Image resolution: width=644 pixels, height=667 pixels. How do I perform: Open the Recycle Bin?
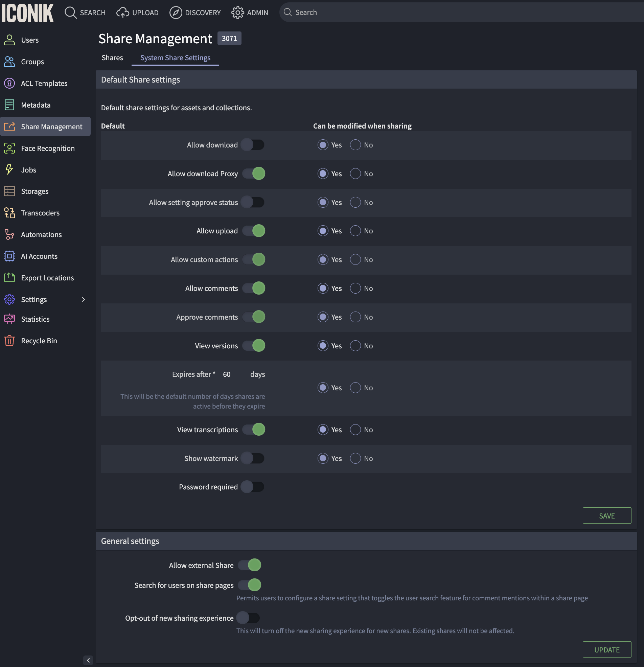[x=39, y=340]
